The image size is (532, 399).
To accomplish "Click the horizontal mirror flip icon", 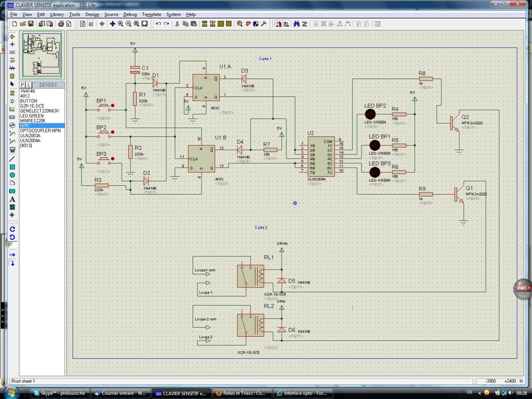I will 12,255.
